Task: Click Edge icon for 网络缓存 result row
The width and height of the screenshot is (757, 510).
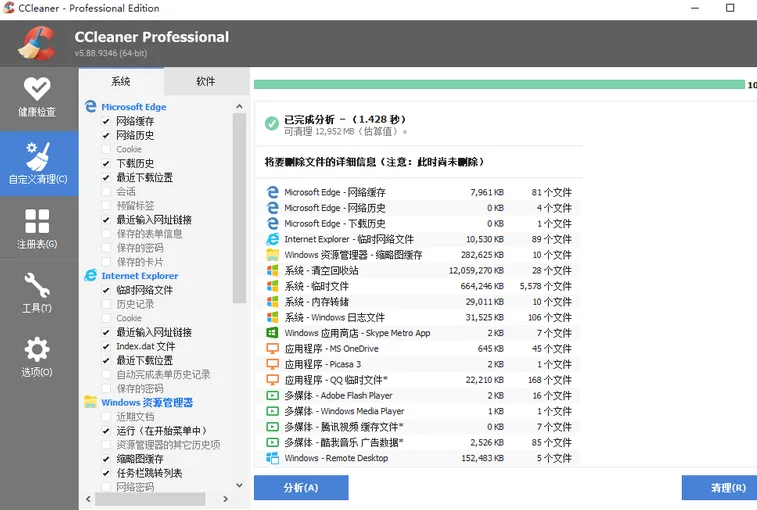Action: click(x=272, y=192)
